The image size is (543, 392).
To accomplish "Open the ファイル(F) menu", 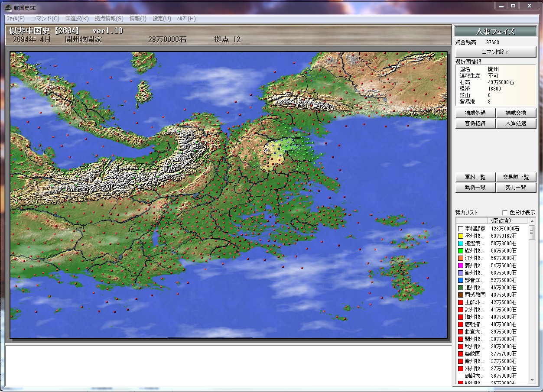I will [15, 19].
